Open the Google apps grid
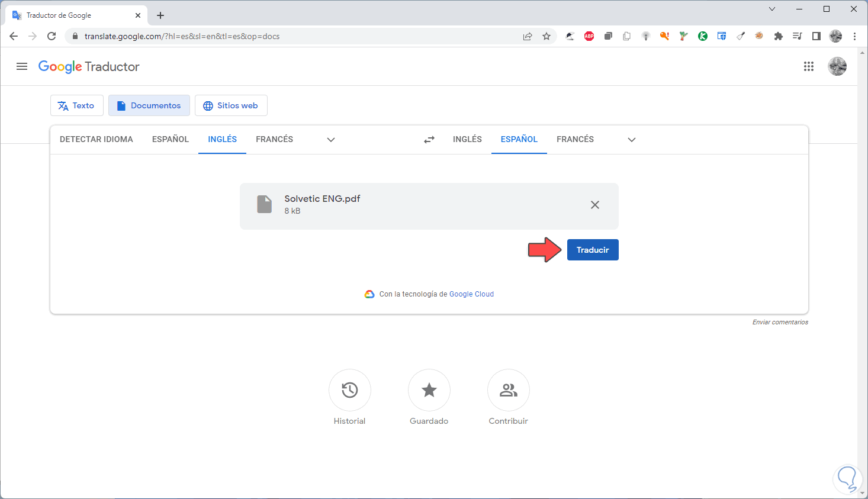Image resolution: width=868 pixels, height=499 pixels. pyautogui.click(x=809, y=66)
